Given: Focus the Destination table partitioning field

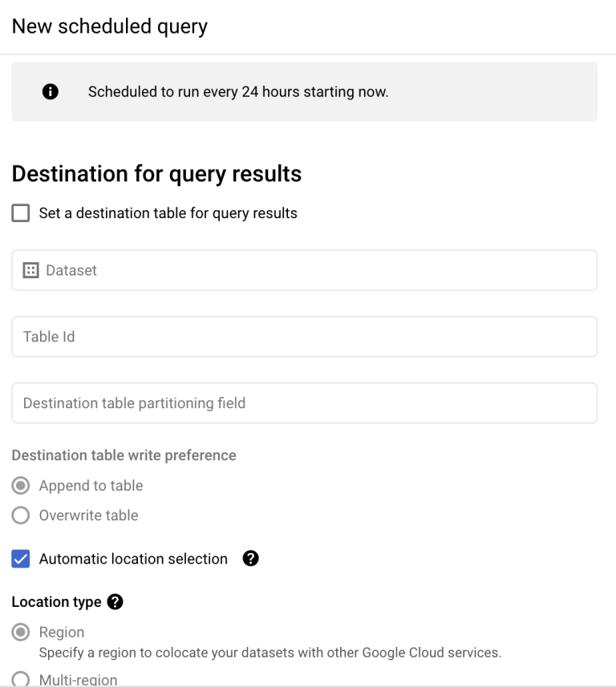Looking at the screenshot, I should coord(304,403).
